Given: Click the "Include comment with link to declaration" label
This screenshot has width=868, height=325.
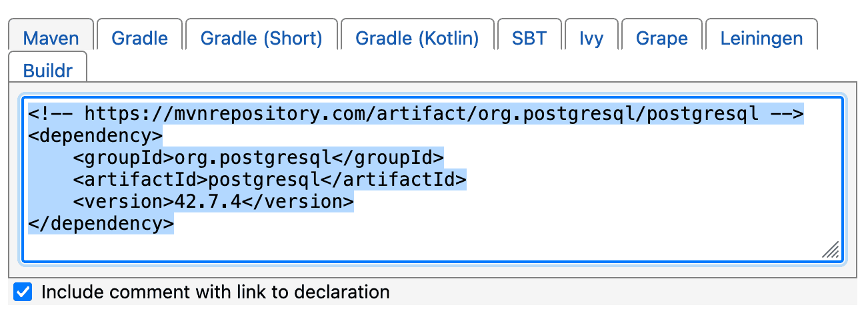Looking at the screenshot, I should (x=215, y=292).
